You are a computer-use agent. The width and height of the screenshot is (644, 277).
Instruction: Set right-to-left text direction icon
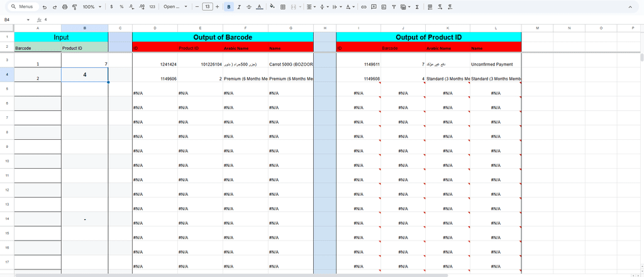pos(450,7)
